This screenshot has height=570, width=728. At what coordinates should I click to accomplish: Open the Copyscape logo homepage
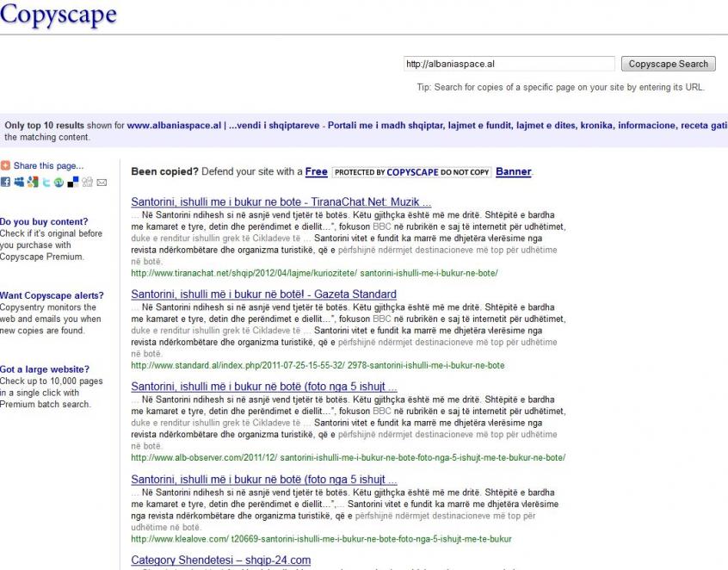click(59, 14)
